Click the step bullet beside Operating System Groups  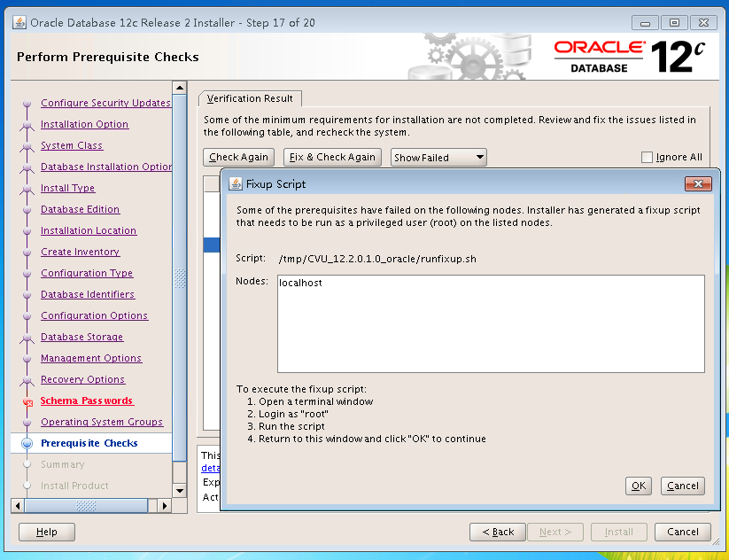27,423
